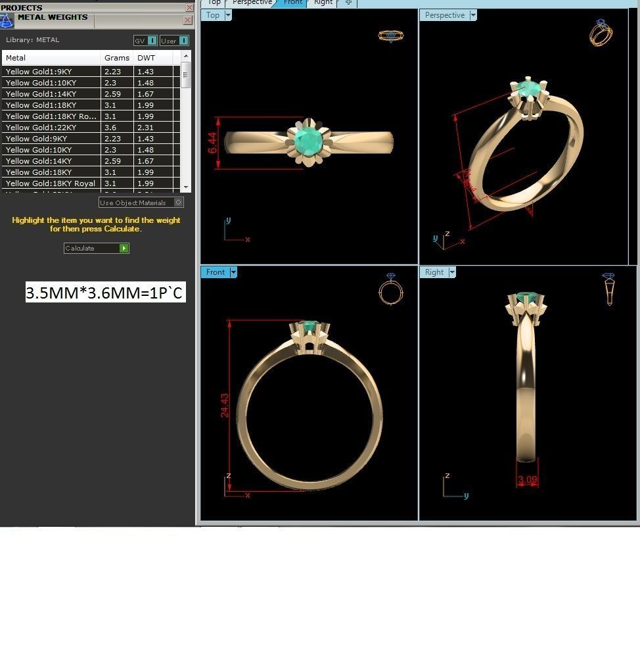Screen dimensions: 640x672
Task: Click ring thumbnail icon in Right viewport
Action: point(608,289)
